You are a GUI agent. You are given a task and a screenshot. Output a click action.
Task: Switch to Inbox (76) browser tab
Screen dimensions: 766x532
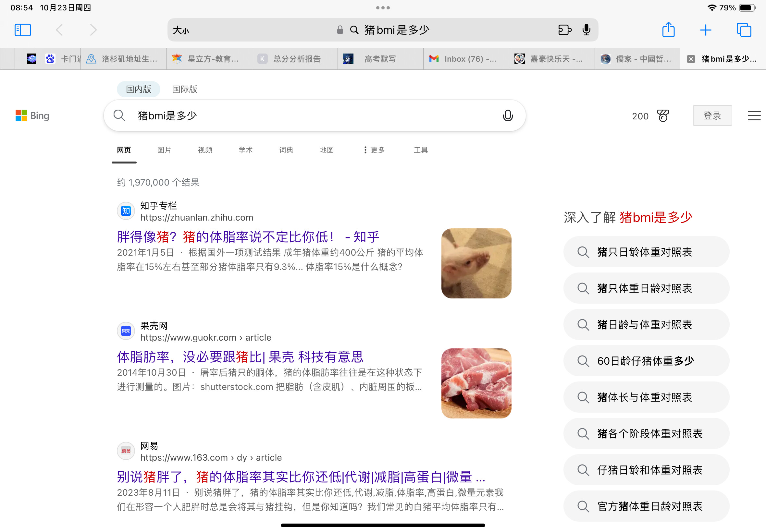(x=465, y=59)
